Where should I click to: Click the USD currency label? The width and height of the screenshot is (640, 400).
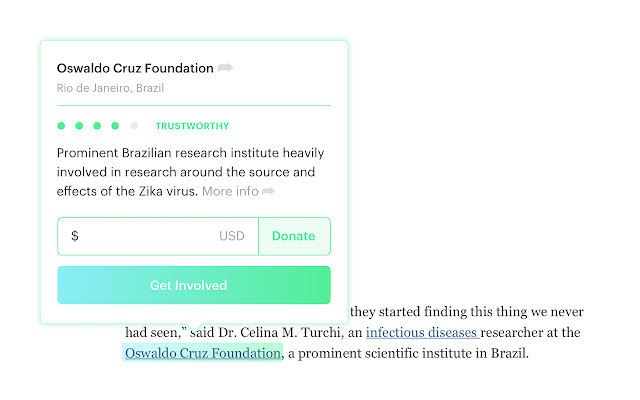click(232, 237)
